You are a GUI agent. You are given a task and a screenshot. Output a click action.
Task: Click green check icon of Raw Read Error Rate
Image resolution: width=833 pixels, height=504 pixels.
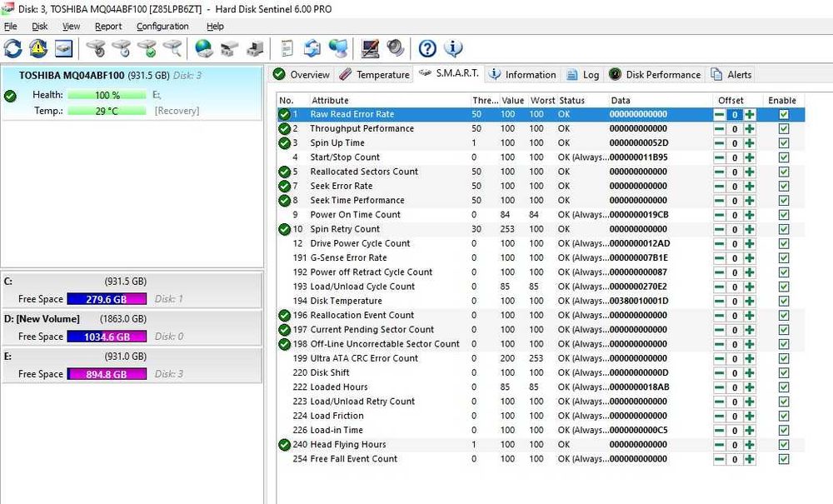coord(284,114)
